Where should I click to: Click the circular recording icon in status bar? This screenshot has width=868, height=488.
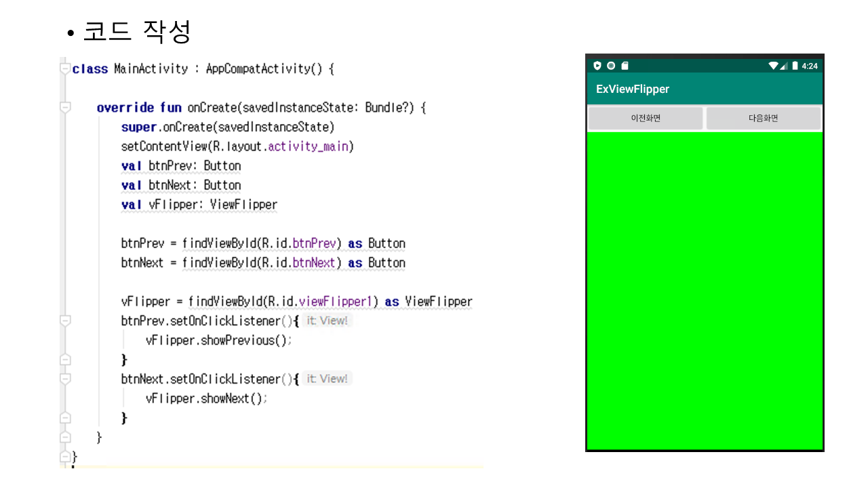611,66
